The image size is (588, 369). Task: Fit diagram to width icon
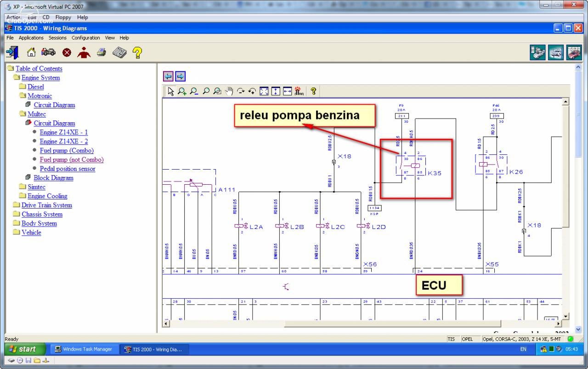click(x=287, y=91)
